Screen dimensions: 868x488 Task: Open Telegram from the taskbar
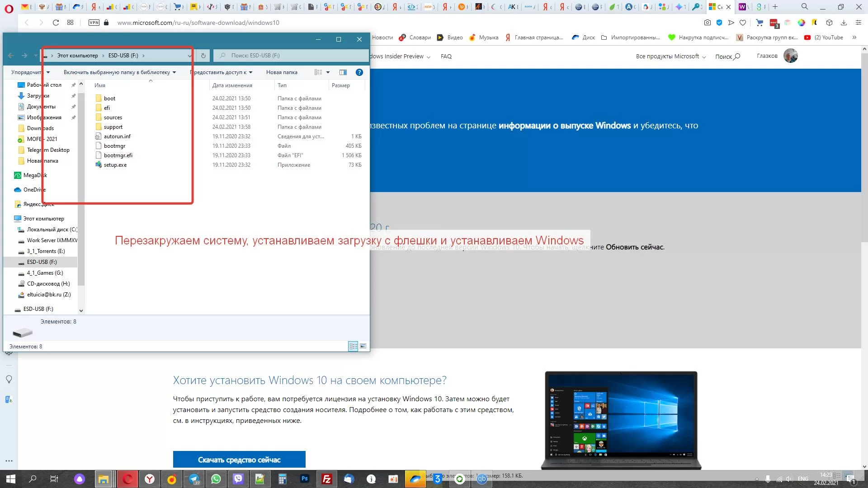(x=194, y=479)
